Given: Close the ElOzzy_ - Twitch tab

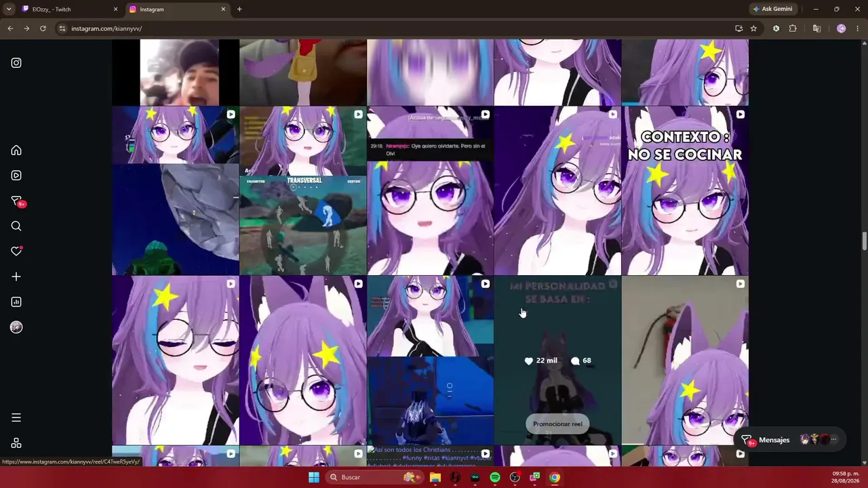Looking at the screenshot, I should tap(115, 9).
